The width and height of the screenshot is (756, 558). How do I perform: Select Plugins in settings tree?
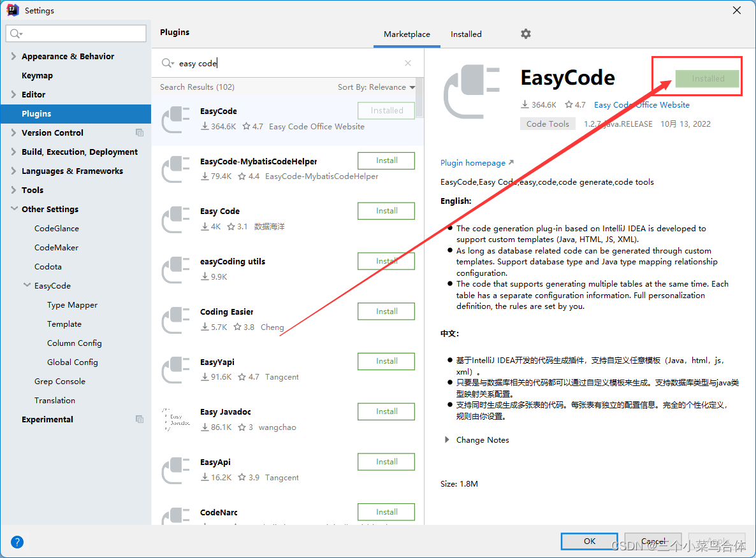pyautogui.click(x=76, y=114)
